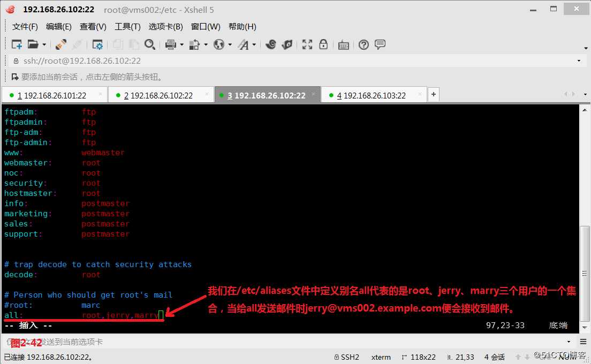Click the '已连接 192.168.26.102:22' status text
Image resolution: width=591 pixels, height=364 pixels.
48,357
